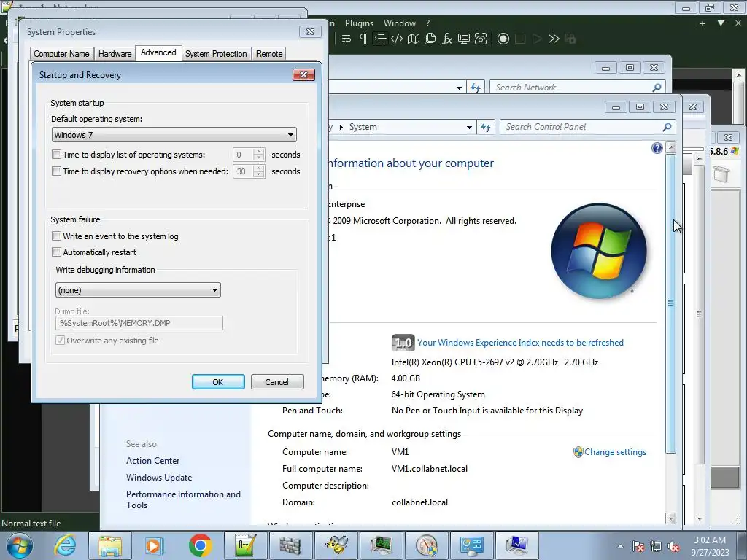Switch to Remote tab
Image resolution: width=747 pixels, height=560 pixels.
(269, 54)
